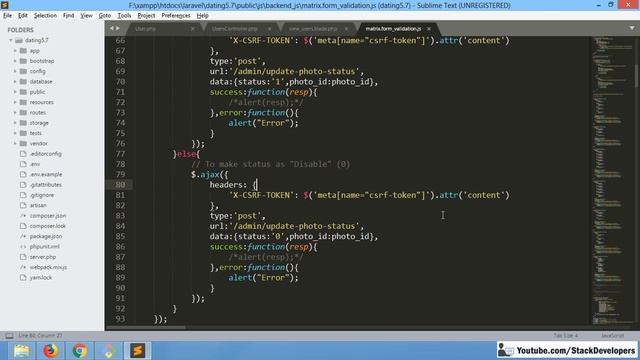Viewport: 640px width, 360px height.
Task: Expand the resources folder arrow
Action: (x=15, y=102)
